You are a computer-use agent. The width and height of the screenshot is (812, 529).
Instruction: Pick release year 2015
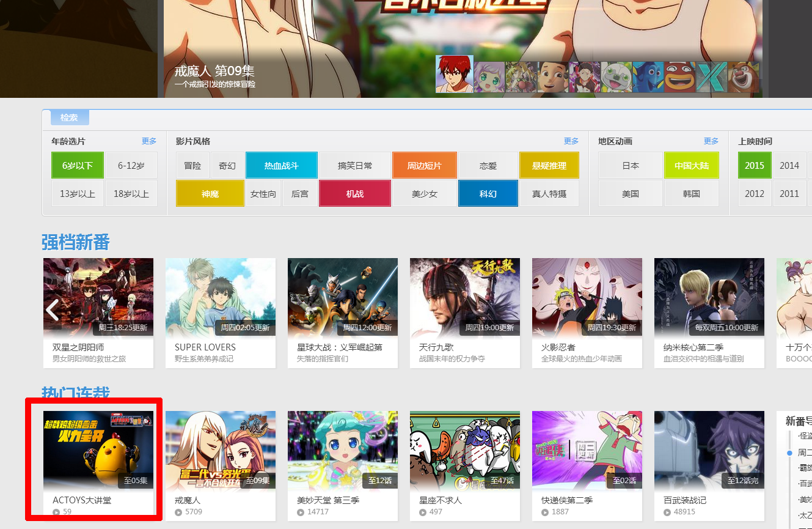point(755,165)
